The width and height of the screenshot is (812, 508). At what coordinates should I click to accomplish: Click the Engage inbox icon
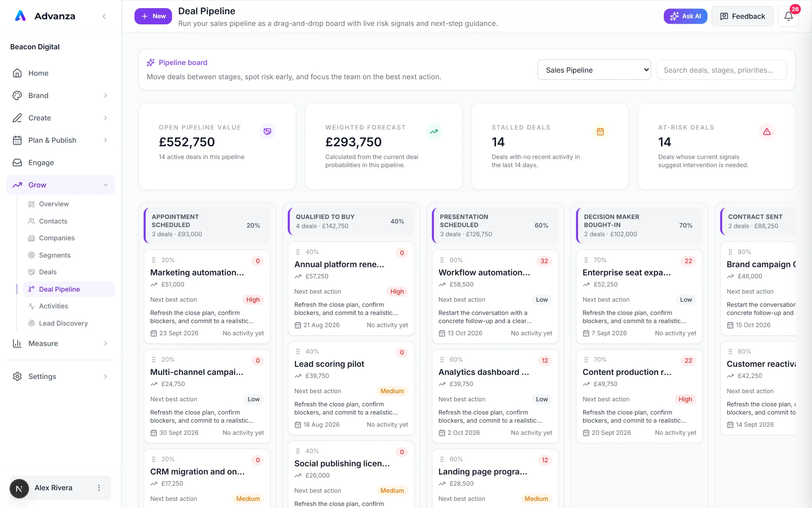17,163
